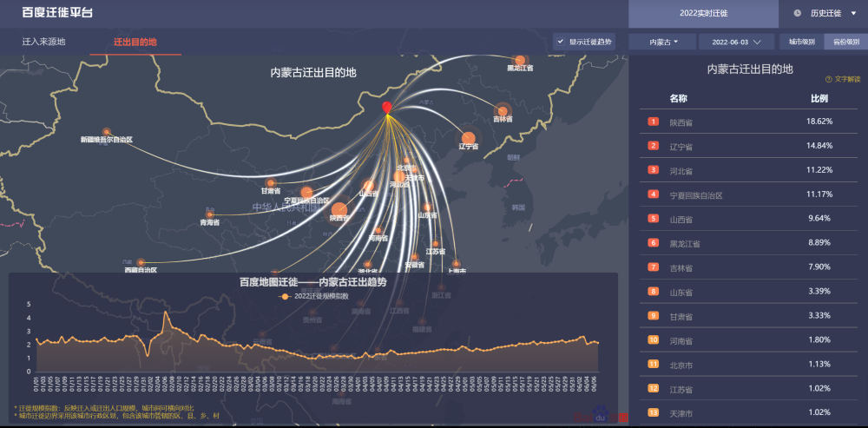Click the 14.84% value for 辽宁省
This screenshot has height=428, width=868.
(820, 146)
